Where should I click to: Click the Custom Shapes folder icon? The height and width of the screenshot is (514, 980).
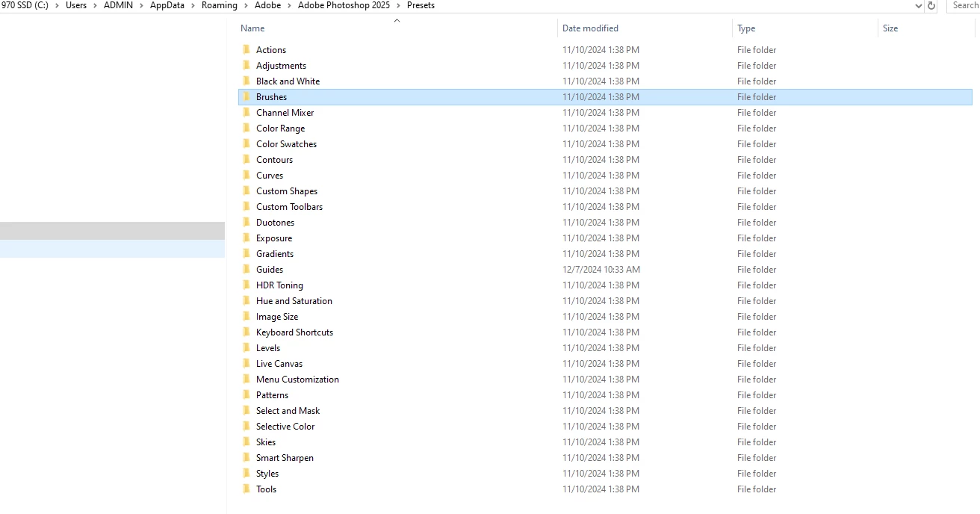click(x=246, y=191)
